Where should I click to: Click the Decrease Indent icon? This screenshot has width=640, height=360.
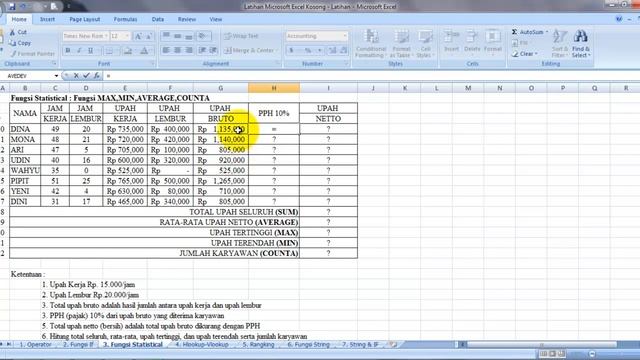pyautogui.click(x=202, y=50)
